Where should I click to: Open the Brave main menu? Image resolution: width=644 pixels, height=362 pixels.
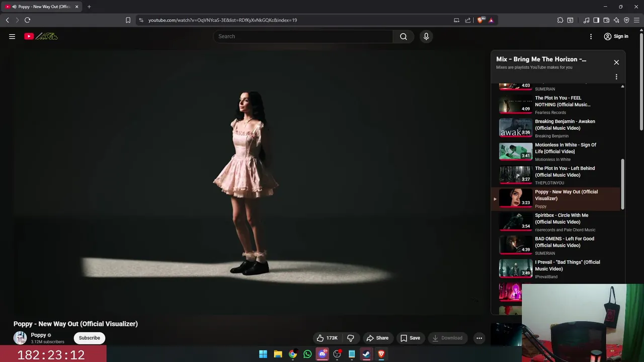[636, 20]
